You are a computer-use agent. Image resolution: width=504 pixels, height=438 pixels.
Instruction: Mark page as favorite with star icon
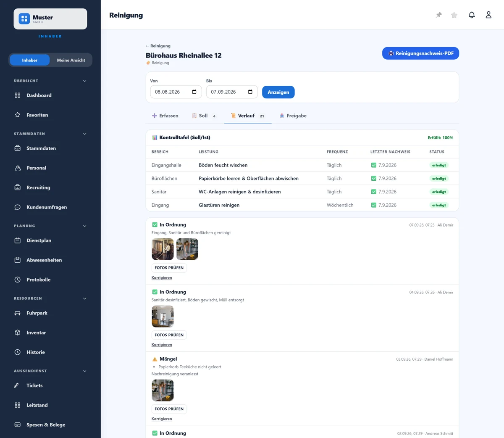tap(454, 15)
